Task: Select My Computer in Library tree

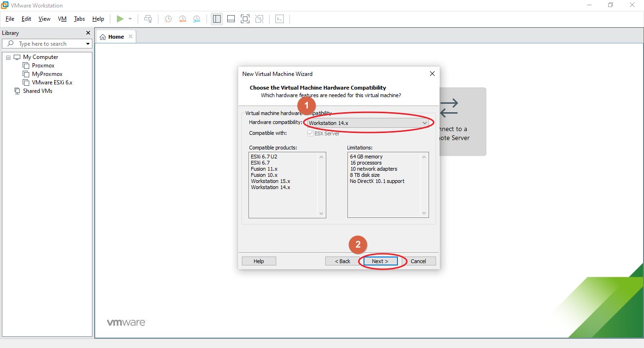Action: click(41, 57)
